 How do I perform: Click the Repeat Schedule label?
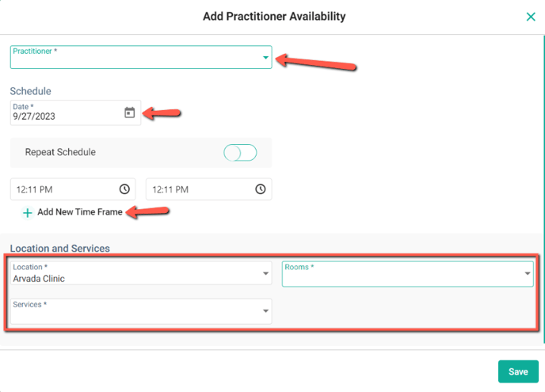point(60,152)
